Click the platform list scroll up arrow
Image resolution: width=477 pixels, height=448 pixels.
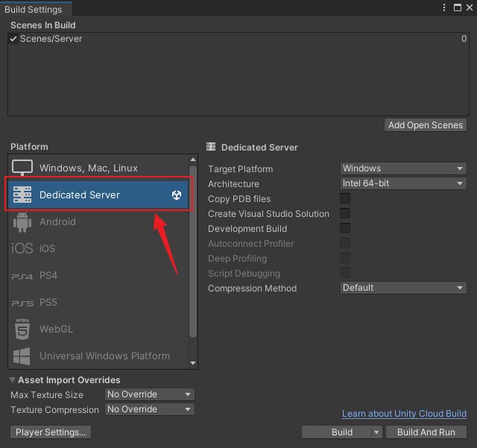193,160
